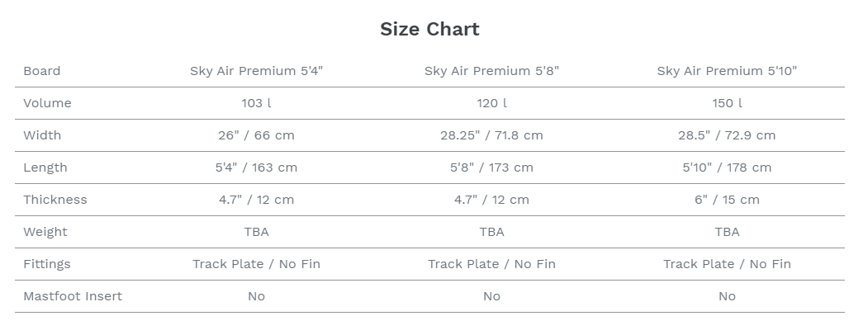Screen dimensions: 868x335
Task: Click the 5'10" / 178 cm length cell
Action: pos(727,167)
